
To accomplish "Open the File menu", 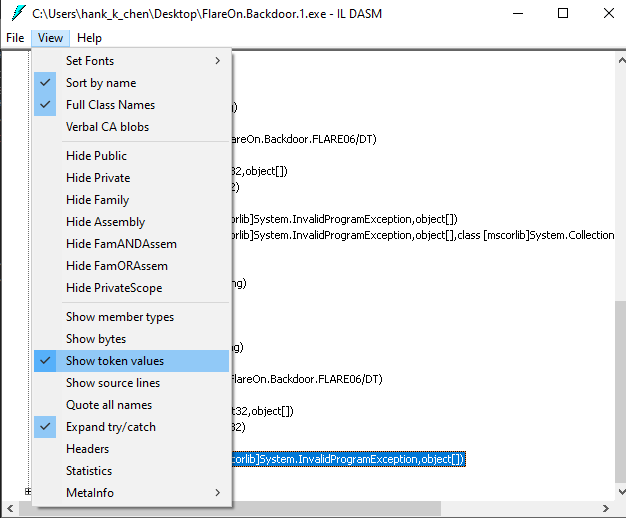I will 15,38.
